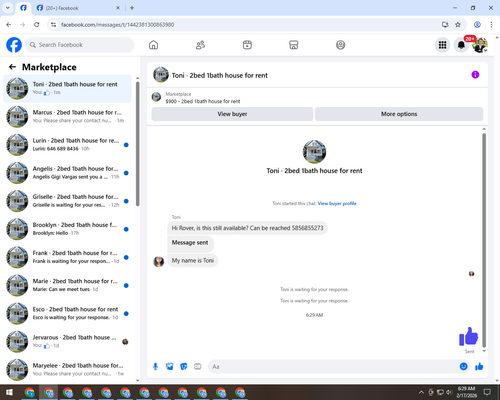The width and height of the screenshot is (500, 400).
Task: Choose a GIF icon
Action: [198, 367]
